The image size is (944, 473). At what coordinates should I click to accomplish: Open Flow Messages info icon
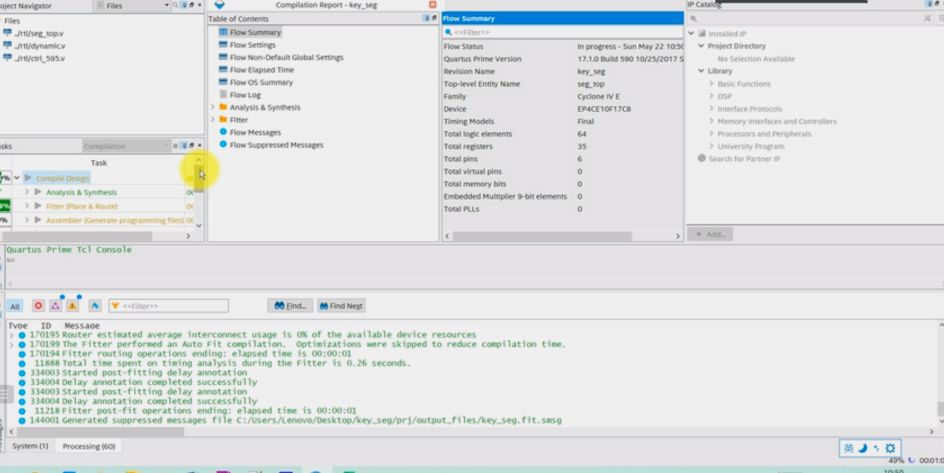tap(223, 132)
